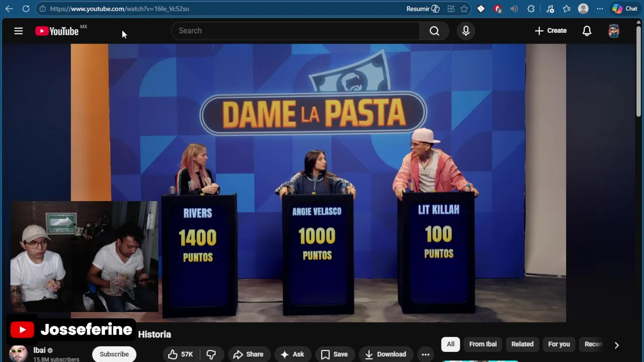Viewport: 644px width, 362px height.
Task: Open YouTube account avatar menu
Action: click(614, 31)
